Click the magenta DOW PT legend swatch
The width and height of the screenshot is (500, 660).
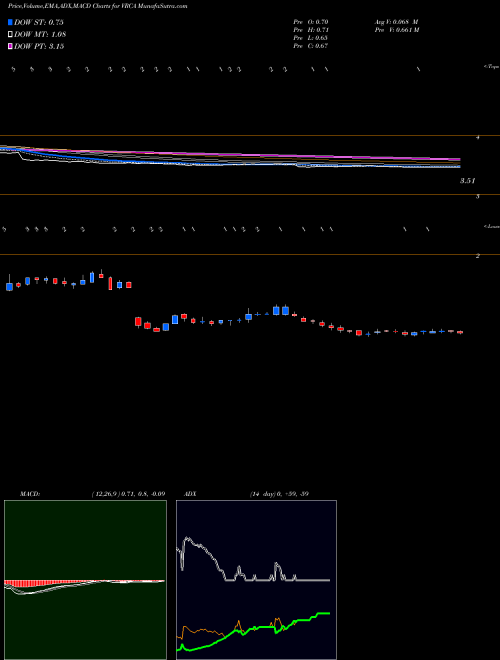pos(10,46)
